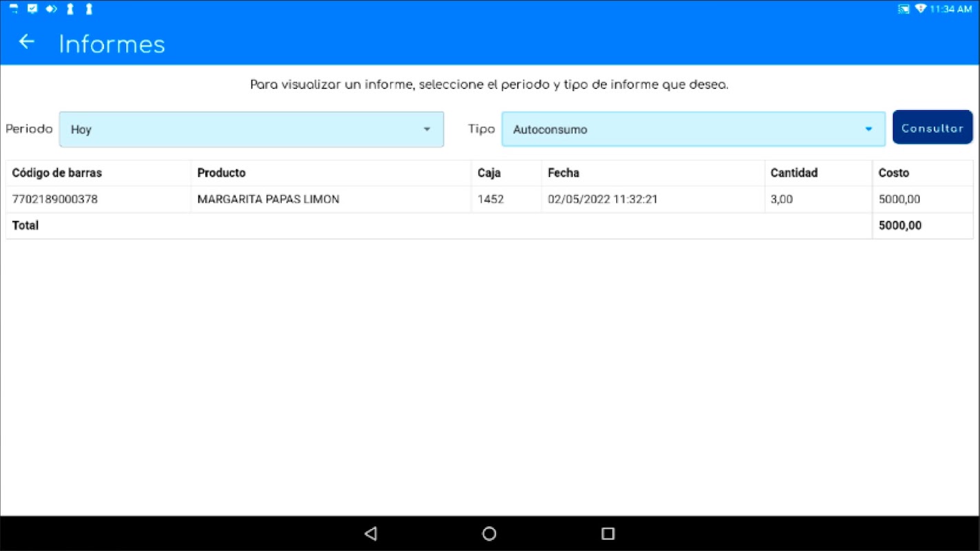Open recent apps with square icon

(x=608, y=533)
